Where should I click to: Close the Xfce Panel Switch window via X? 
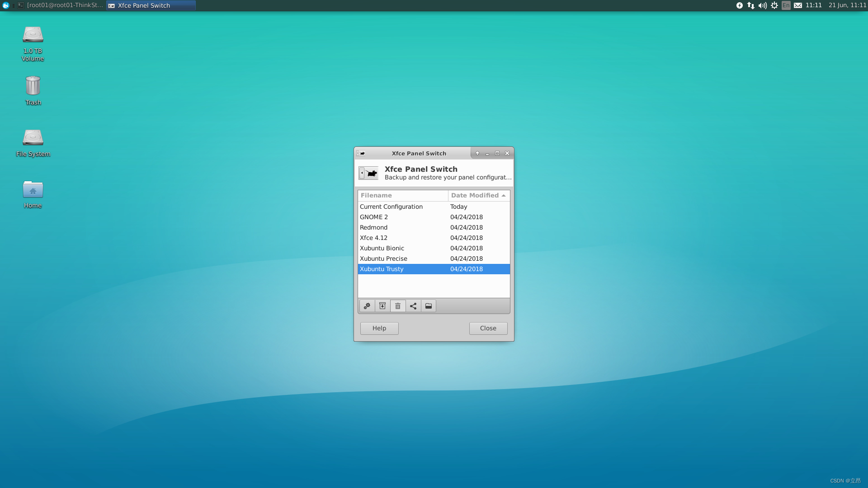tap(507, 154)
